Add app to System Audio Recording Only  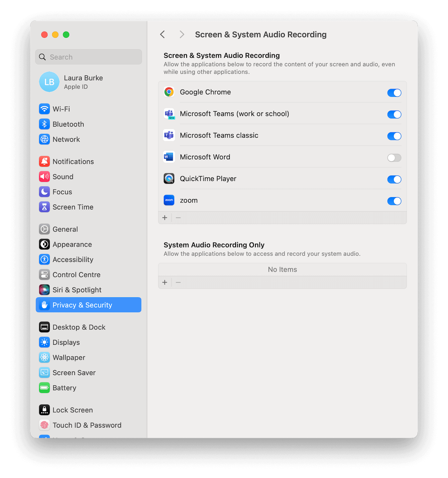[165, 283]
